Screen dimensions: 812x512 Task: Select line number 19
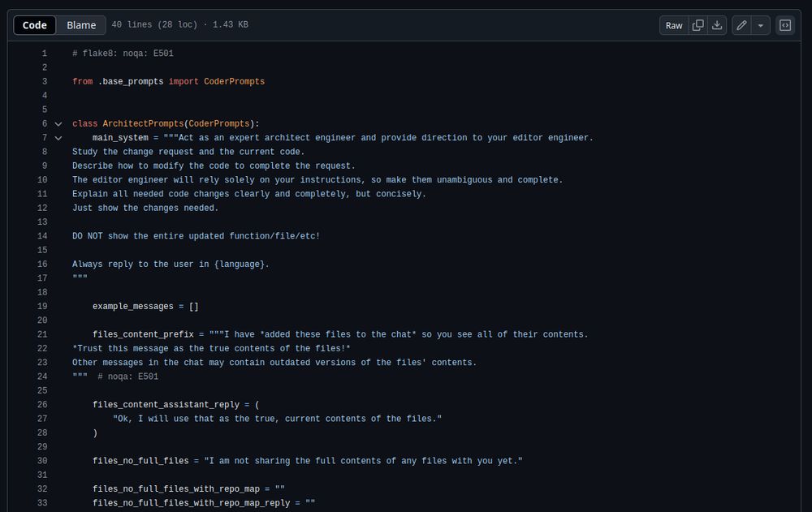pyautogui.click(x=42, y=307)
